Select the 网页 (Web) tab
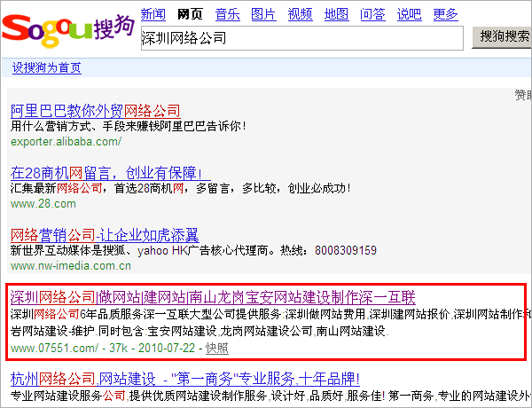This screenshot has height=408, width=532. [190, 13]
